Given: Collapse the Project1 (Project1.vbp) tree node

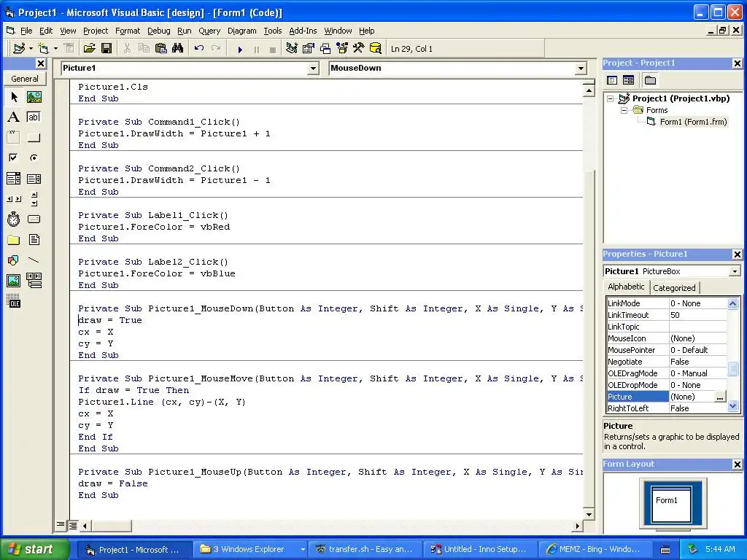Looking at the screenshot, I should (611, 99).
